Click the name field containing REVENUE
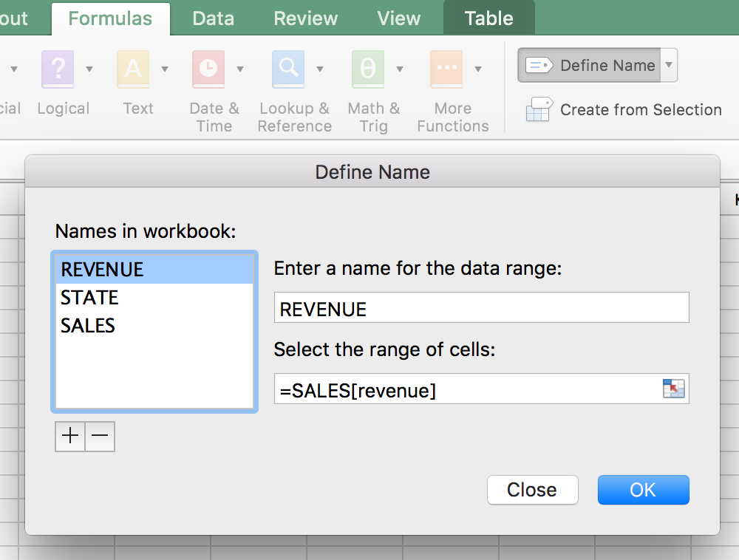The width and height of the screenshot is (739, 560). [481, 307]
